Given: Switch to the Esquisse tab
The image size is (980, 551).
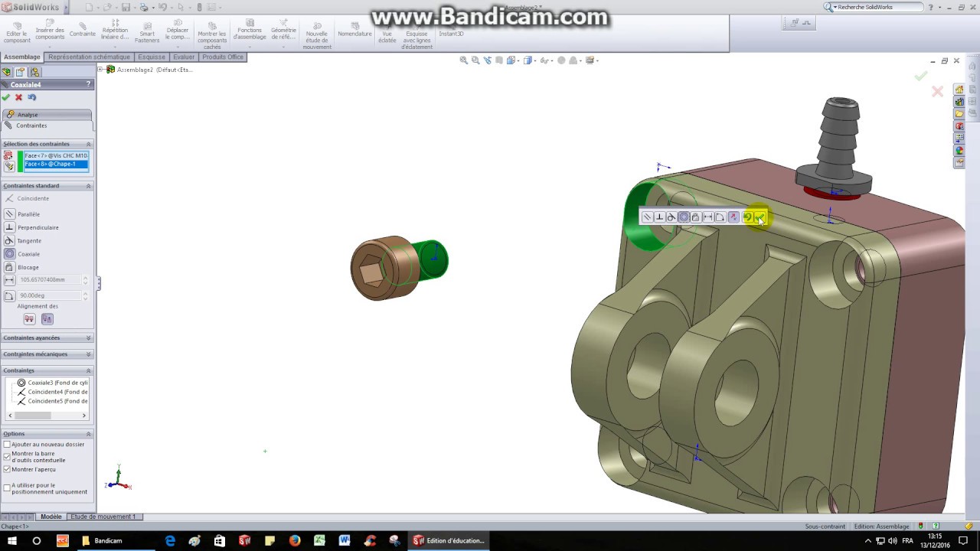Looking at the screenshot, I should [152, 57].
